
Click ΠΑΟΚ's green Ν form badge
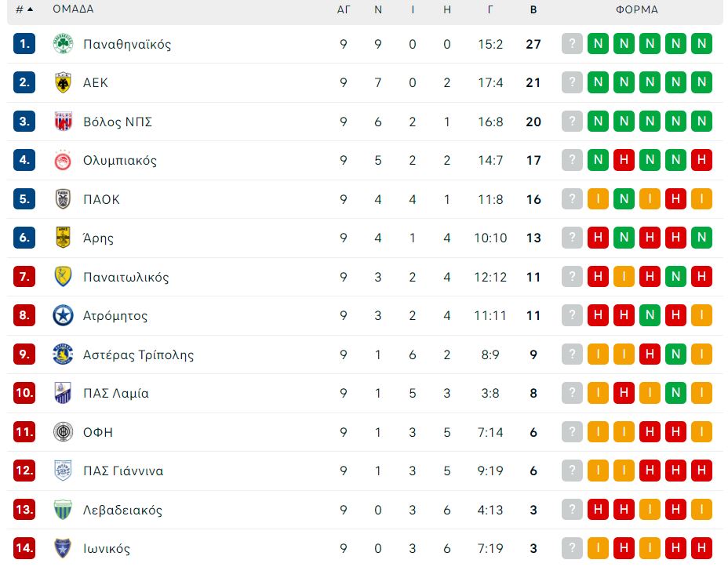click(x=624, y=199)
